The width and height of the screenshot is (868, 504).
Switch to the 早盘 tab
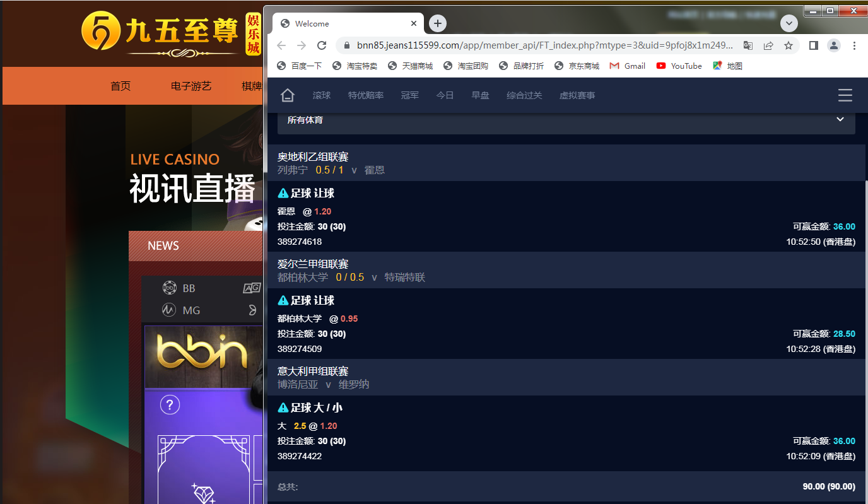[481, 95]
